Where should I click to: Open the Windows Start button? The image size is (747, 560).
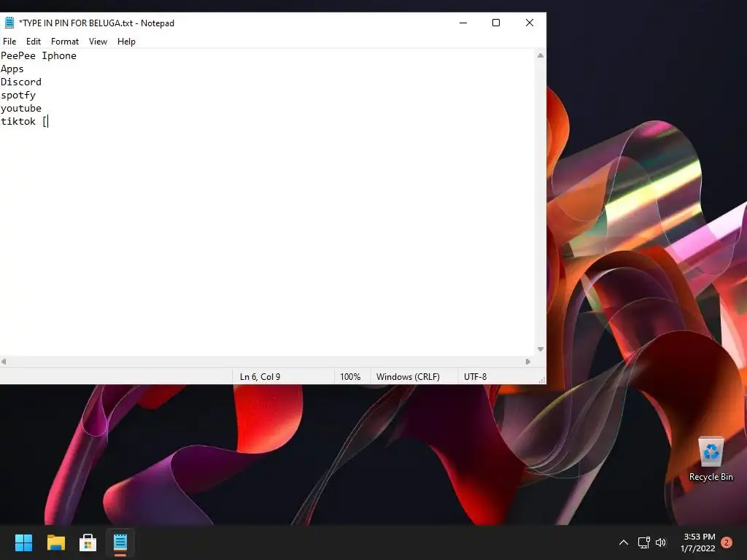[x=23, y=542]
